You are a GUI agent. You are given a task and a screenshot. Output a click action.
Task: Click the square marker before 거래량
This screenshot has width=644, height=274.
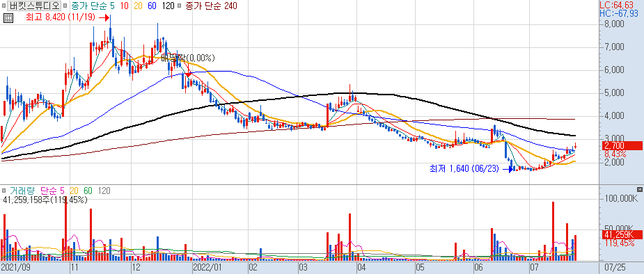tap(3, 191)
